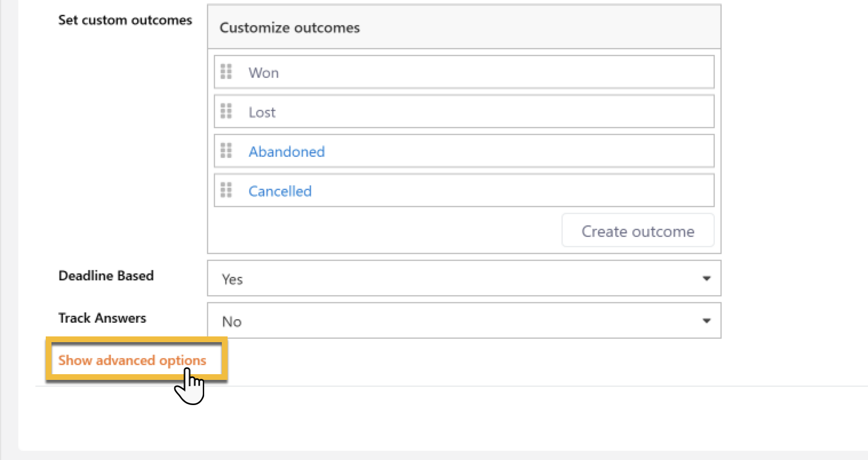Click empty space left of Create outcome button
Viewport: 868px width, 460px height.
click(x=383, y=231)
